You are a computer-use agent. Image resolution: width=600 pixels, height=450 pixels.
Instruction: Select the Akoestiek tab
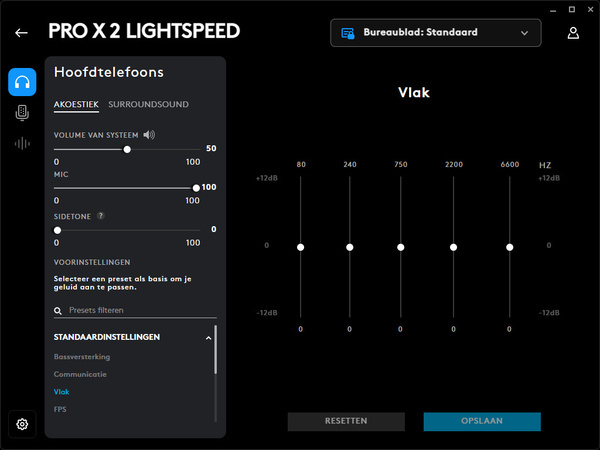76,104
